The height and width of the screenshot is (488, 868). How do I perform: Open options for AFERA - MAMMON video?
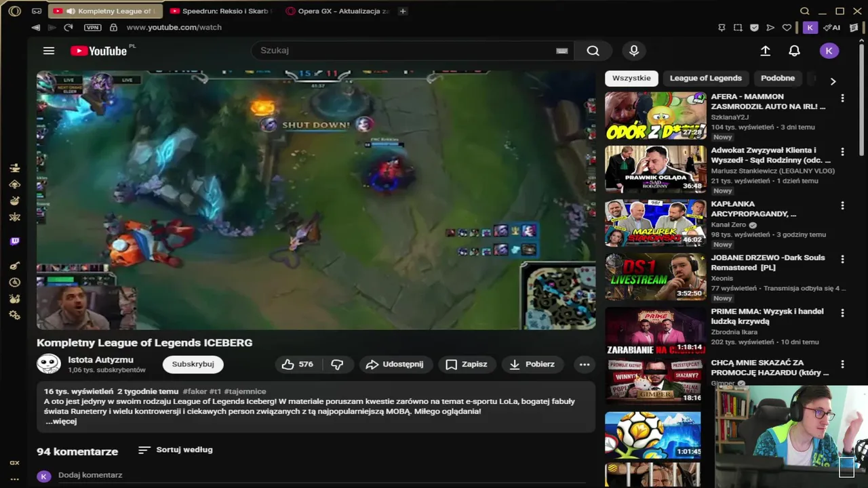[842, 98]
